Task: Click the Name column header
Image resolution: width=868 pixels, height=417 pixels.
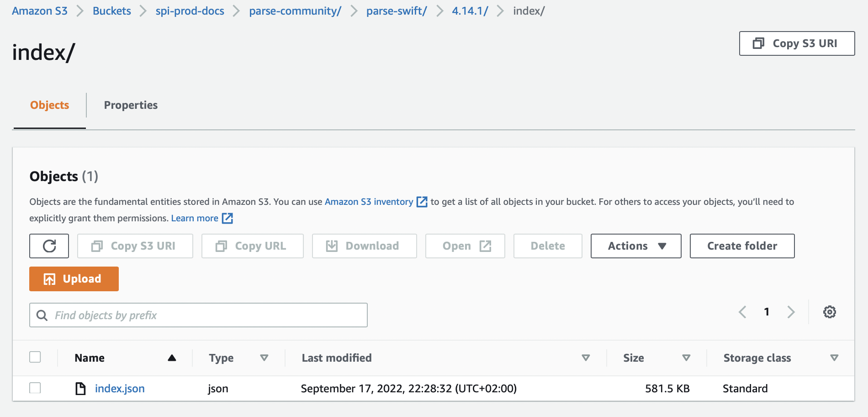Action: [90, 358]
